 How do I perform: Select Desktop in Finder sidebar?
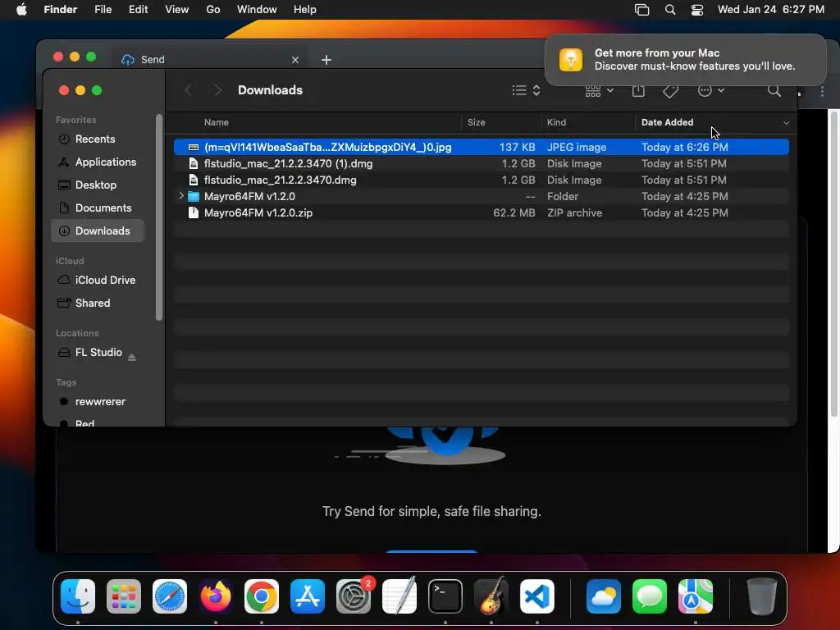pos(97,185)
